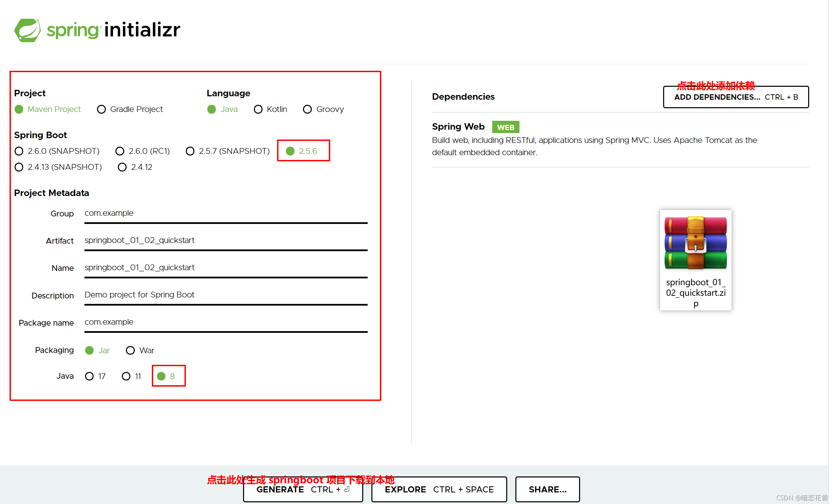This screenshot has width=833, height=504.
Task: Choose Kotlin as the language
Action: point(258,109)
